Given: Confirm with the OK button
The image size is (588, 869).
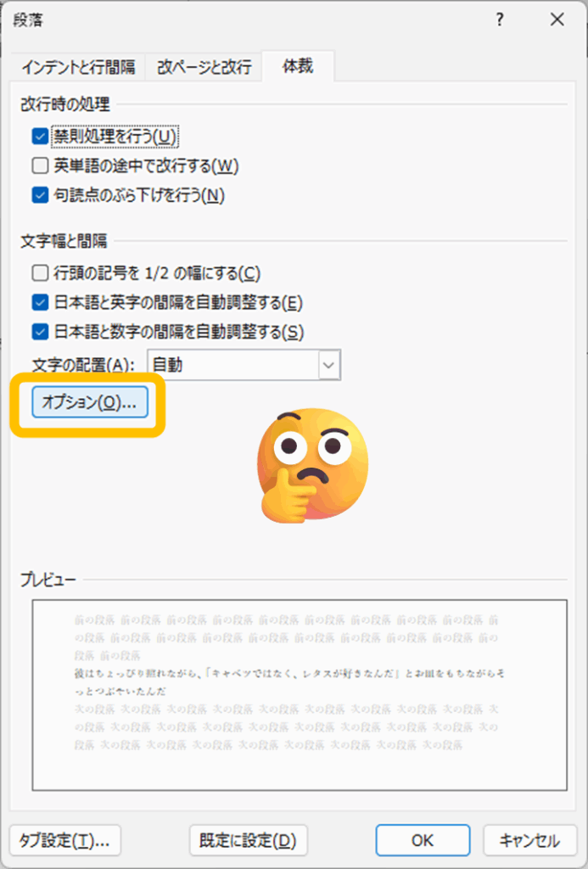Looking at the screenshot, I should 423,840.
